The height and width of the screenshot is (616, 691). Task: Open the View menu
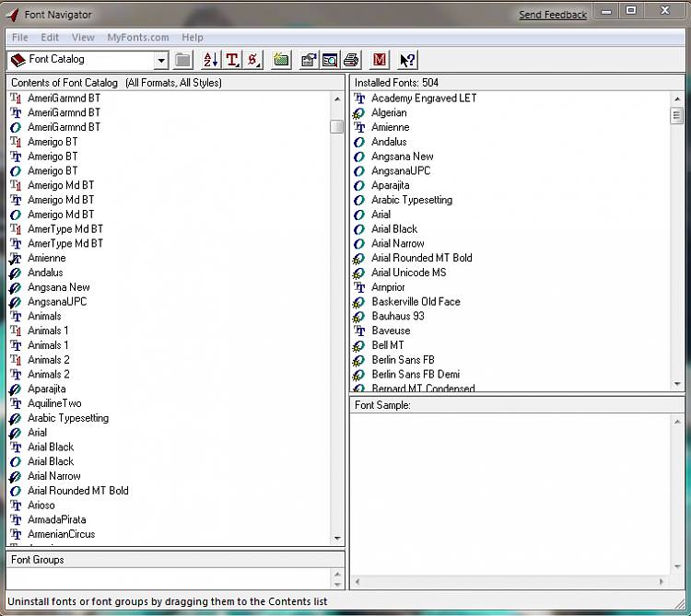click(x=83, y=38)
